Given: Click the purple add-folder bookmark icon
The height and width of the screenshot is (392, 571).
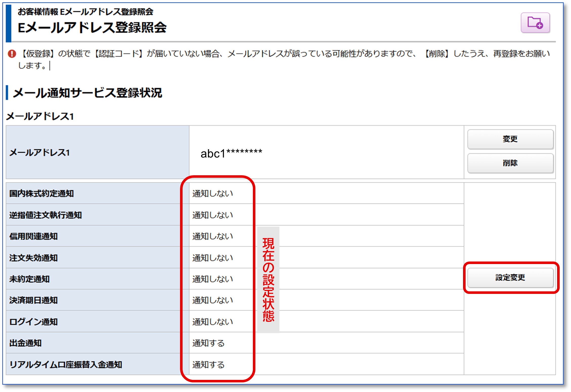Looking at the screenshot, I should (535, 23).
